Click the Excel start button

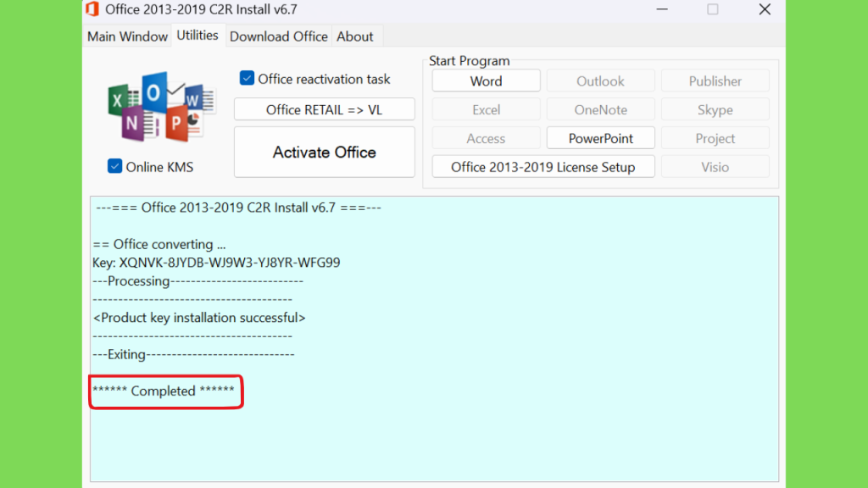(486, 109)
